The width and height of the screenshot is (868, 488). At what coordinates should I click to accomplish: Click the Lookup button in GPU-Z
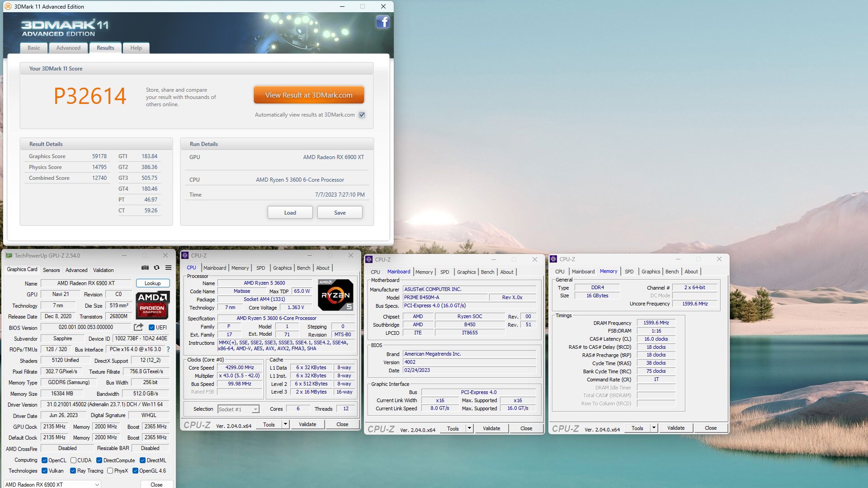[153, 283]
